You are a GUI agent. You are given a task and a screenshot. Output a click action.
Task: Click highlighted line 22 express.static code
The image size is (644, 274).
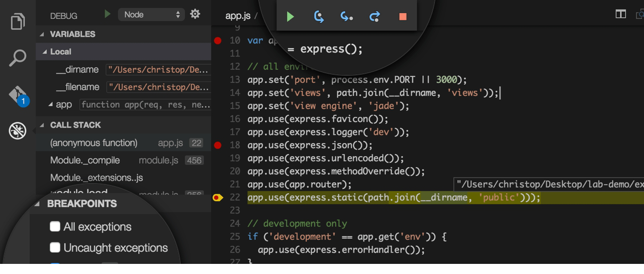(394, 198)
